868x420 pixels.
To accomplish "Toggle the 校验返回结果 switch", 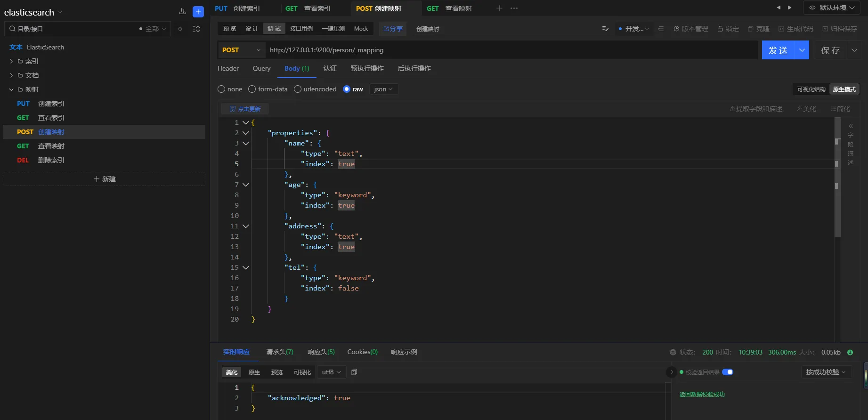I will (727, 372).
